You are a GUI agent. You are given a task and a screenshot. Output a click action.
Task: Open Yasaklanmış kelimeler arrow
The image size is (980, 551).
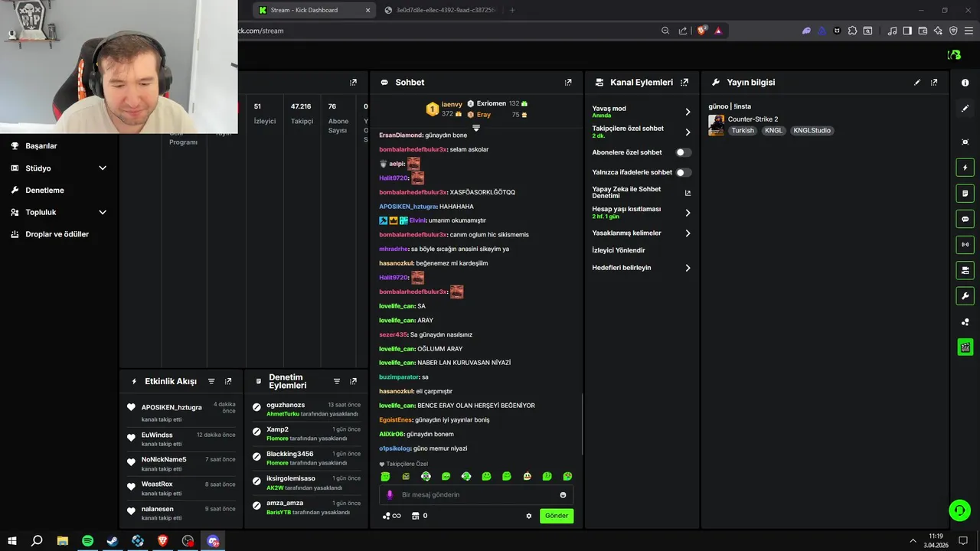pyautogui.click(x=688, y=233)
